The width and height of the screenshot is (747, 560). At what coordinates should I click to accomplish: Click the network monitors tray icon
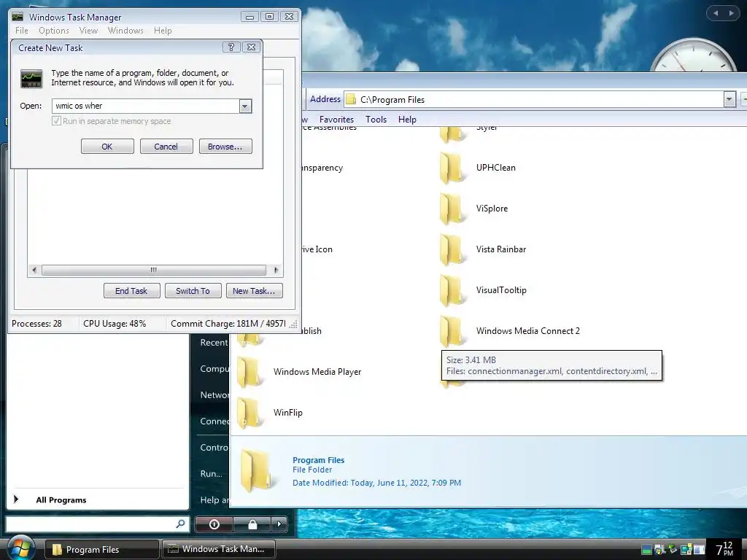tap(686, 550)
